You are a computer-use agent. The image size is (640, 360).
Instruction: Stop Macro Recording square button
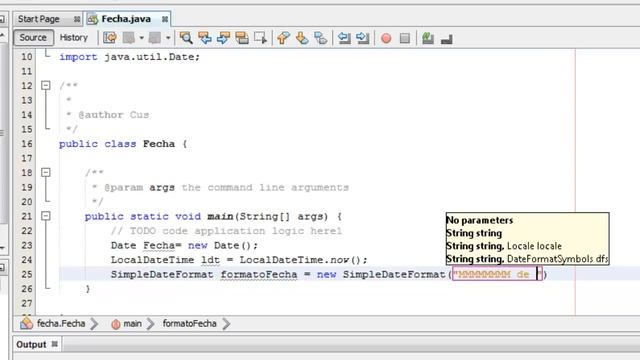pos(404,38)
